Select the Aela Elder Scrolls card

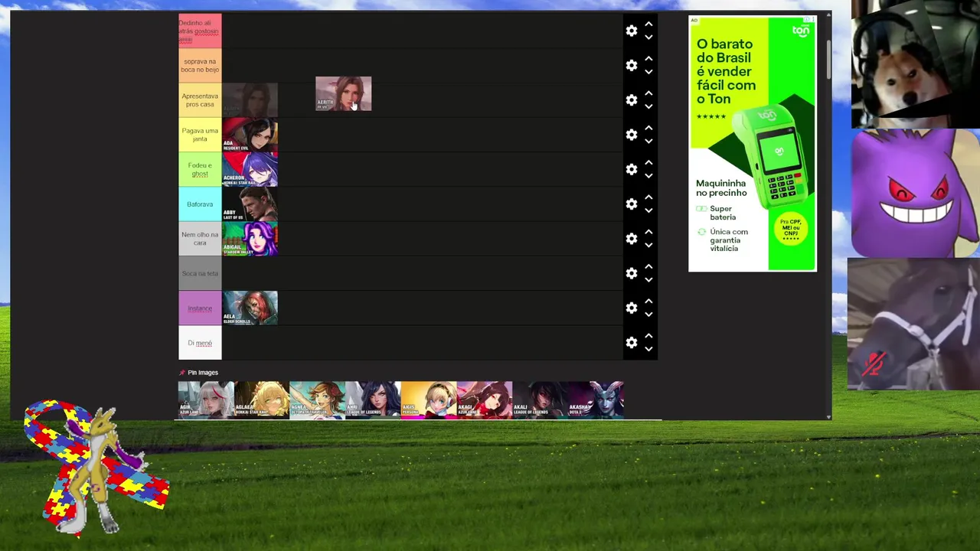pos(250,308)
